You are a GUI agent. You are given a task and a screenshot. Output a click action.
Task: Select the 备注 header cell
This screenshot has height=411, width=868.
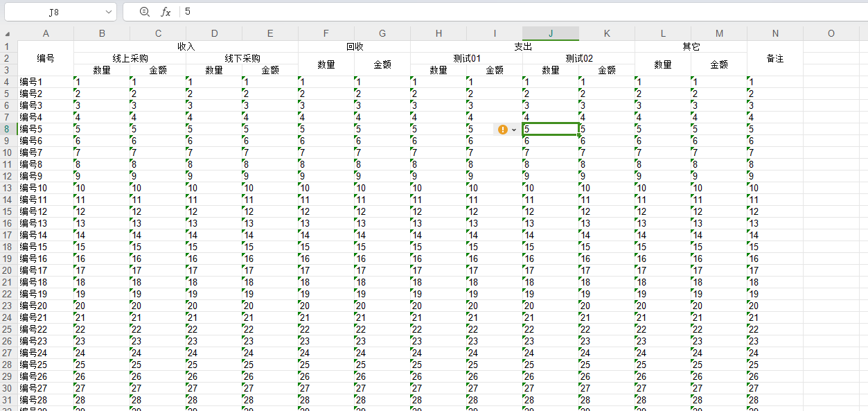[775, 59]
